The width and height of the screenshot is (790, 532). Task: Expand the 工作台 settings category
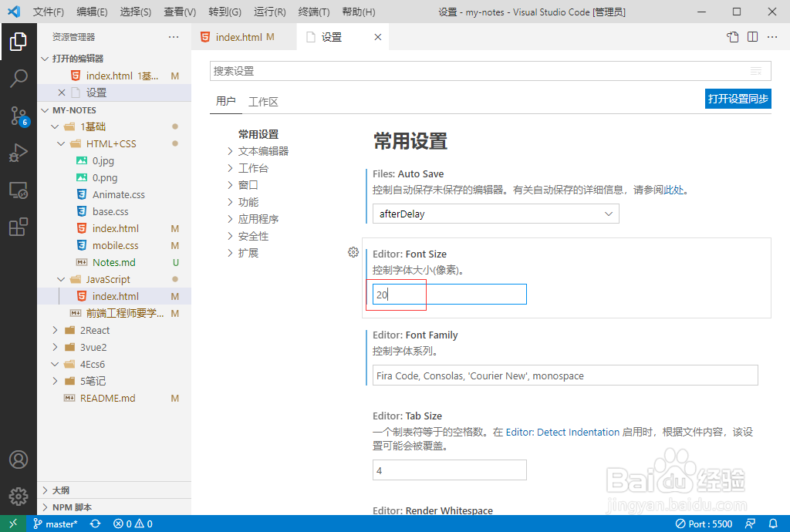click(230, 168)
